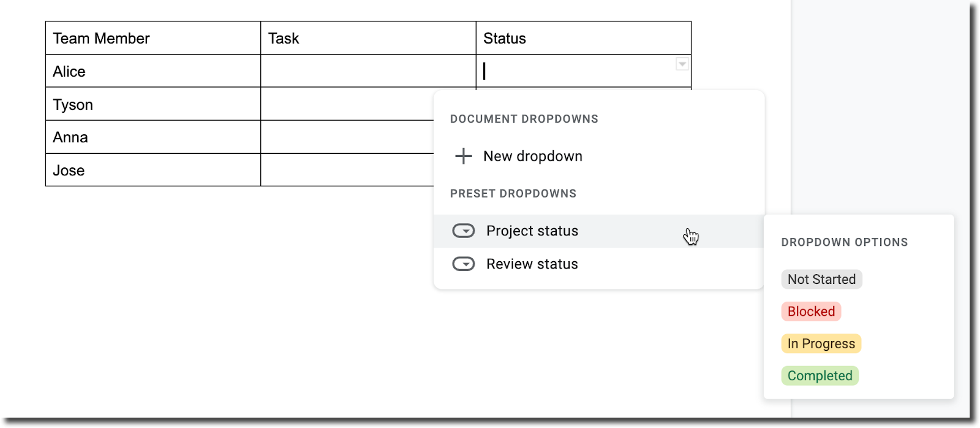
Task: Select the Review status preset
Action: click(532, 264)
